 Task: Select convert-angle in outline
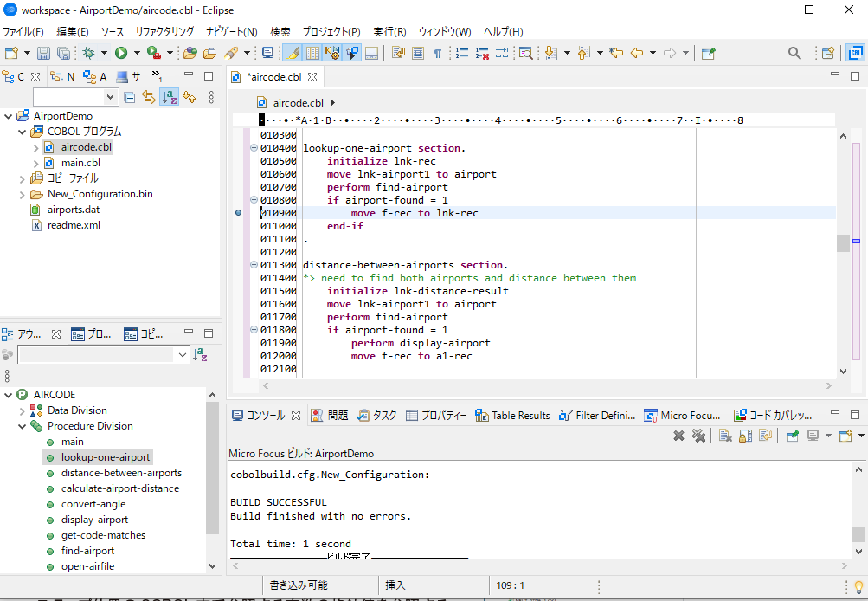pyautogui.click(x=93, y=504)
